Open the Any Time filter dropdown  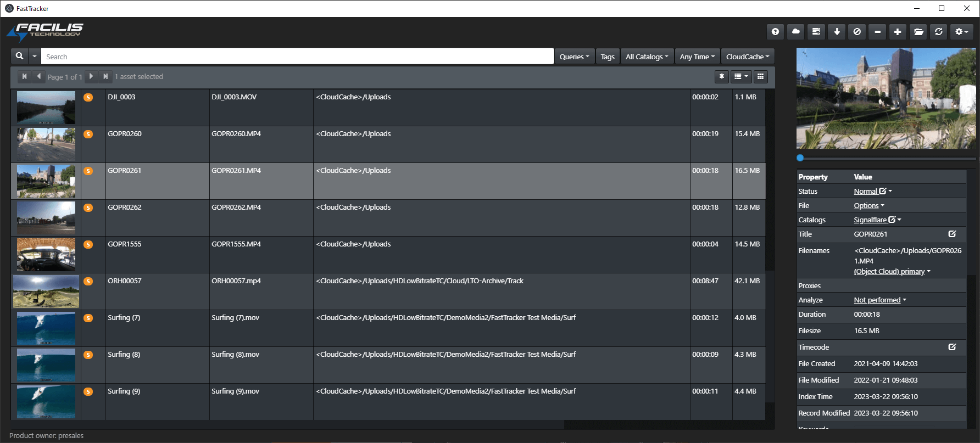(x=697, y=57)
